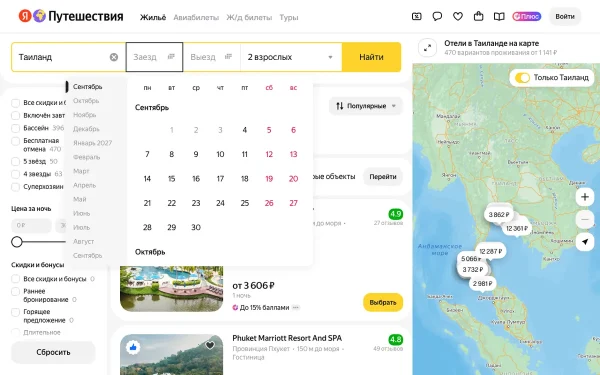Screen dimensions: 600x375
Task: Switch to Туры tab
Action: pyautogui.click(x=289, y=17)
